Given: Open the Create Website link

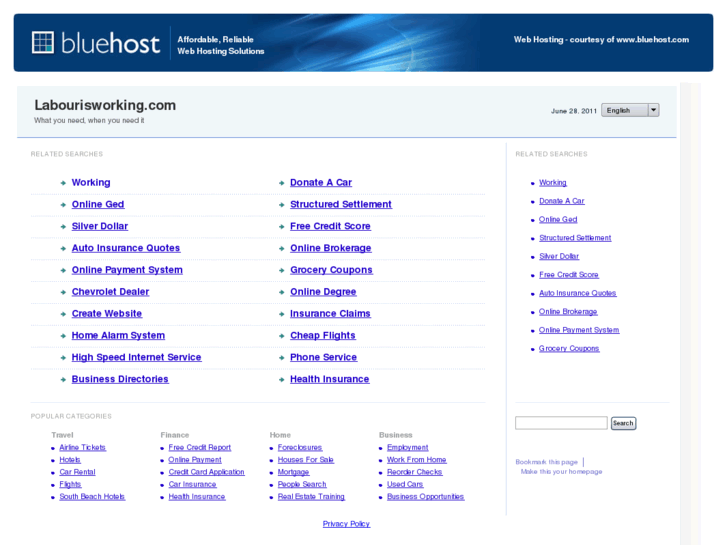Looking at the screenshot, I should [107, 314].
